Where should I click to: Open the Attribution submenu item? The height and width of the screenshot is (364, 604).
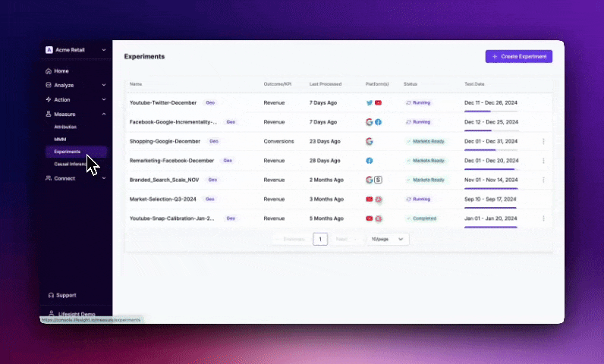(65, 127)
